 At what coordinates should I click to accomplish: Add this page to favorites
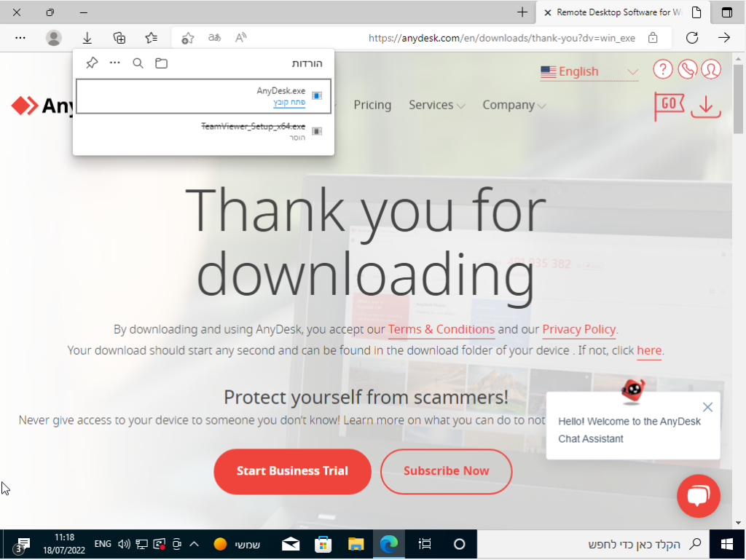pyautogui.click(x=187, y=38)
